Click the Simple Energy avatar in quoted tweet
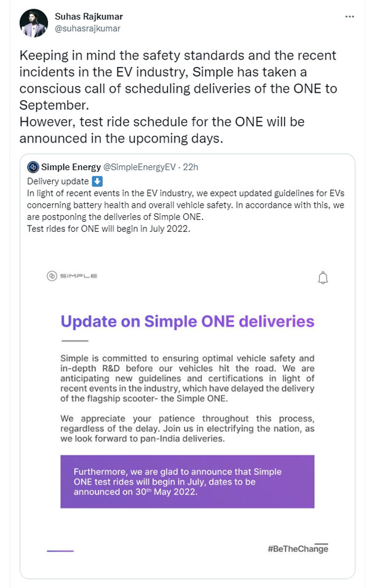 click(x=33, y=167)
